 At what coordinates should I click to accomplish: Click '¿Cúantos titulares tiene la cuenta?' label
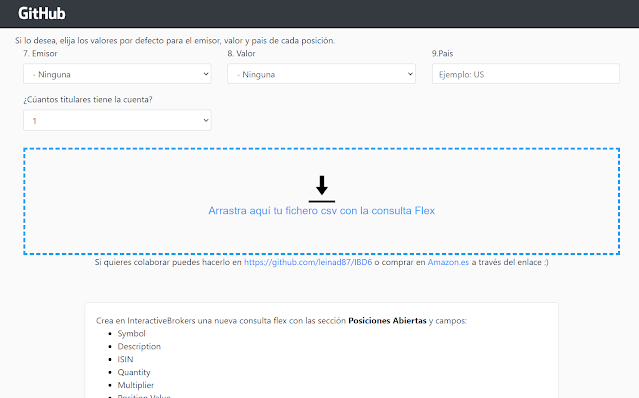click(88, 100)
